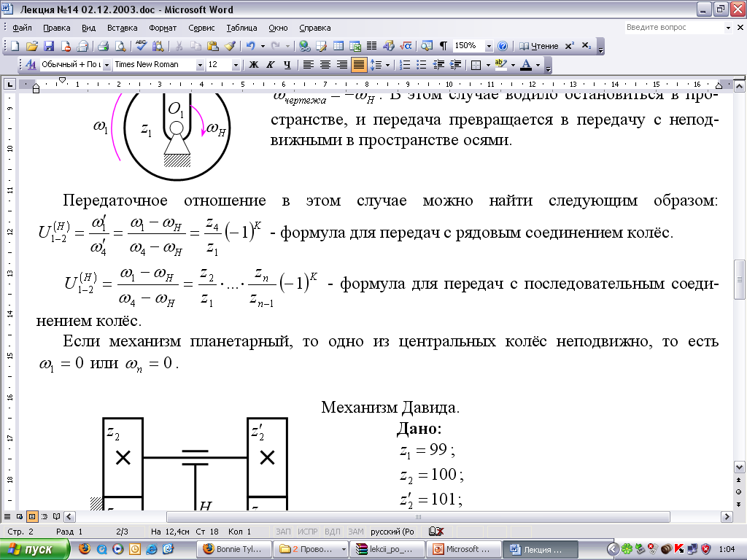Open Print Preview from the toolbar
This screenshot has height=560, width=747.
point(120,46)
